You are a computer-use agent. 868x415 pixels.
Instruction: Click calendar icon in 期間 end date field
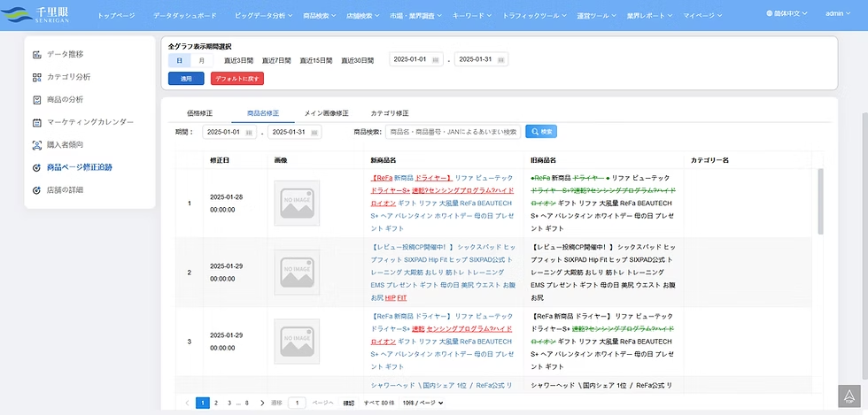pyautogui.click(x=314, y=132)
